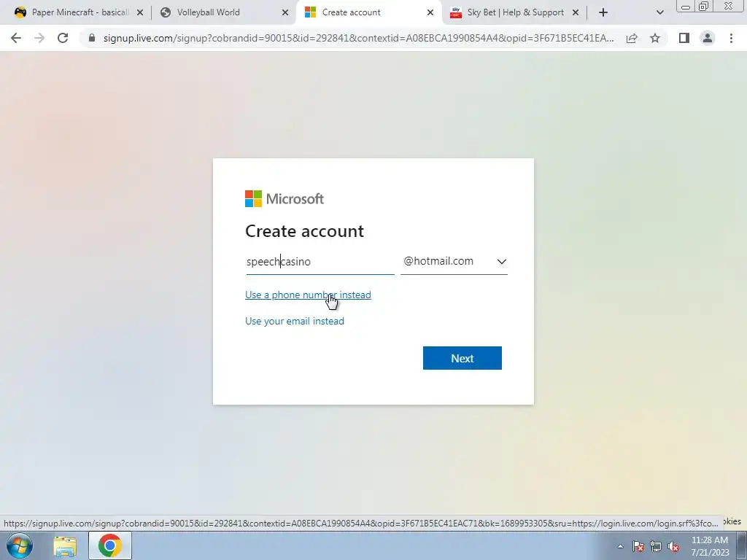
Task: Click the speechcasino username field
Action: pyautogui.click(x=320, y=262)
